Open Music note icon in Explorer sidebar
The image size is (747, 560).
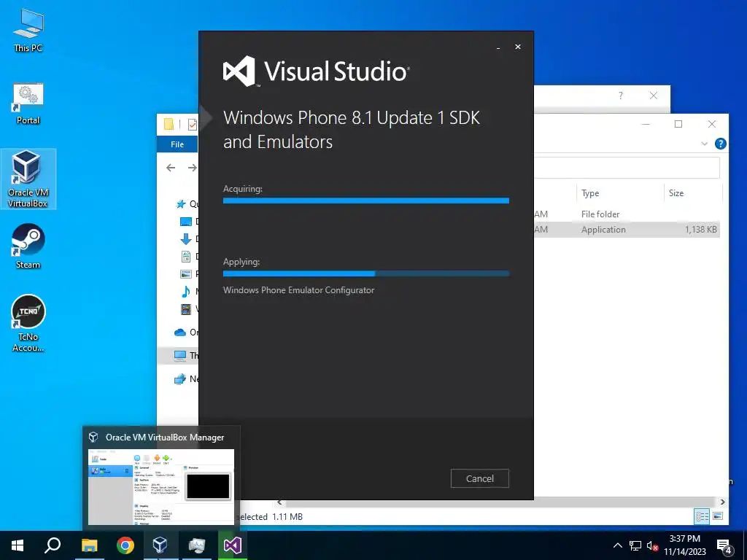[x=186, y=292]
